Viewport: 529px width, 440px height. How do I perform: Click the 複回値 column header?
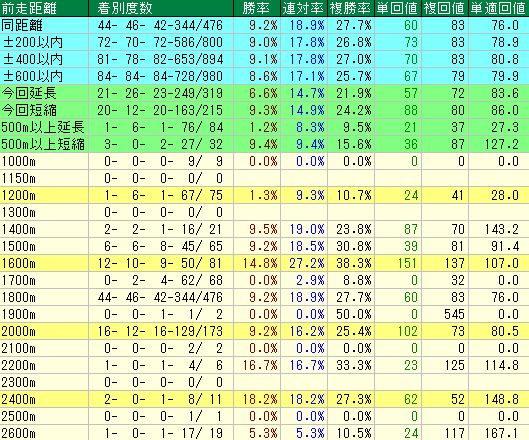click(445, 8)
